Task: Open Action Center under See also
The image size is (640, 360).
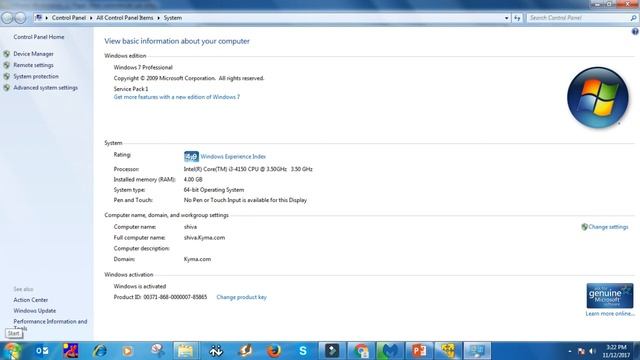Action: tap(31, 300)
